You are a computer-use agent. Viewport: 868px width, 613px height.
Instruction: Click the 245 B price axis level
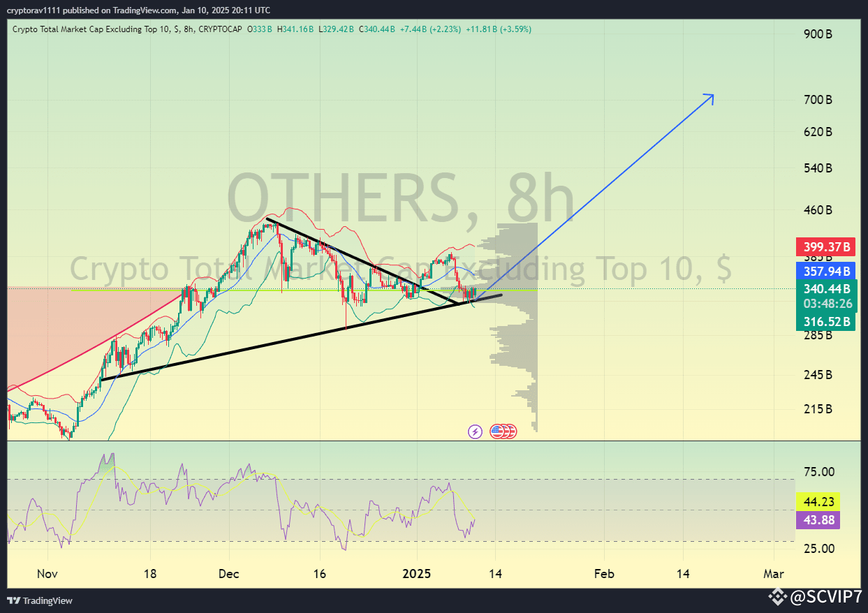818,375
